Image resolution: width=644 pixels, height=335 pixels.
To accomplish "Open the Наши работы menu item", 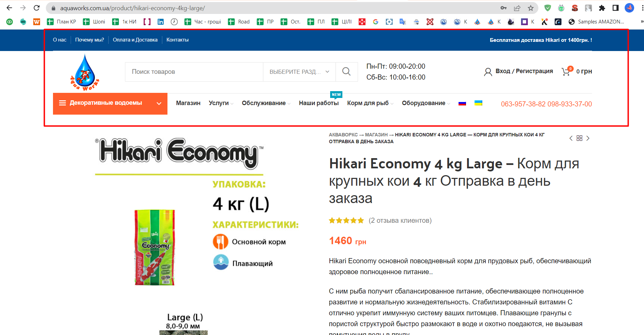I will pyautogui.click(x=319, y=103).
